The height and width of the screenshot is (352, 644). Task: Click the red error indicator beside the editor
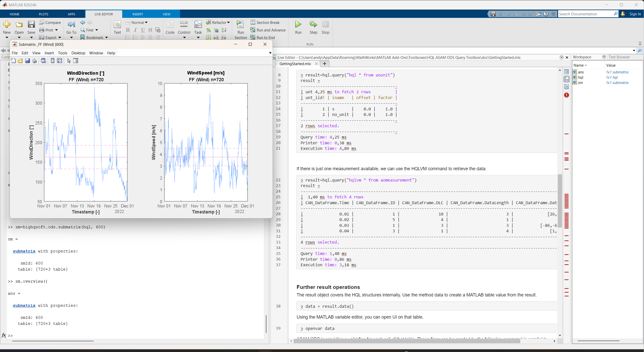(x=566, y=95)
